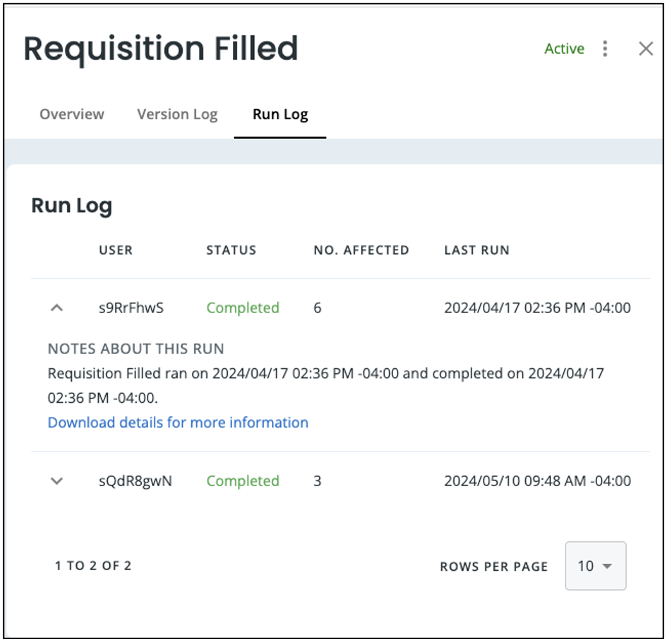Open the Version Log tab

point(178,114)
